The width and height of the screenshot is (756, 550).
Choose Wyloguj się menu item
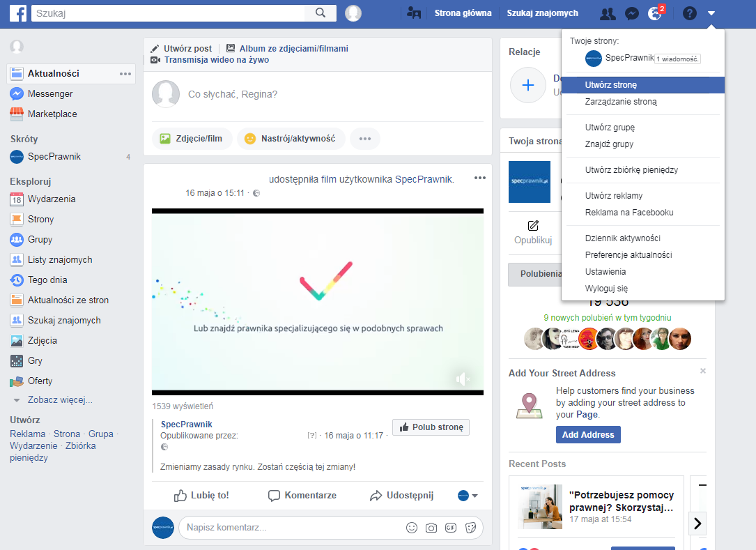coord(606,289)
